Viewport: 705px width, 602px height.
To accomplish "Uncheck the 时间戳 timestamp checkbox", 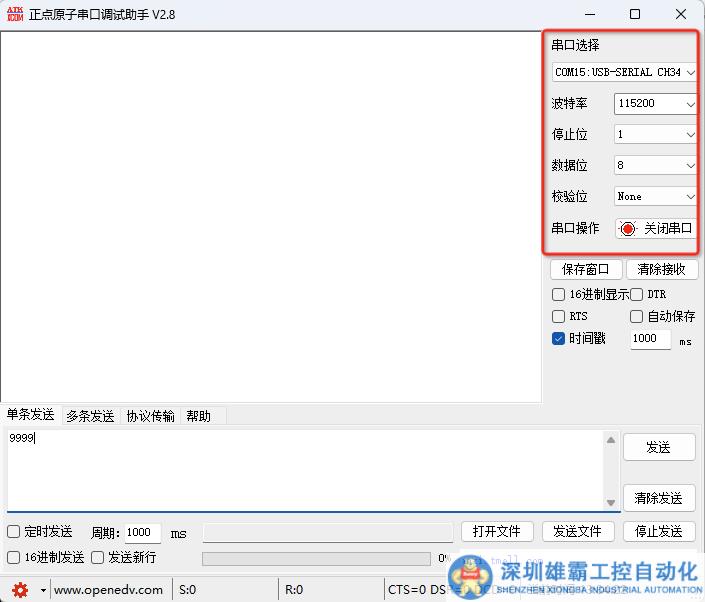I will 559,338.
